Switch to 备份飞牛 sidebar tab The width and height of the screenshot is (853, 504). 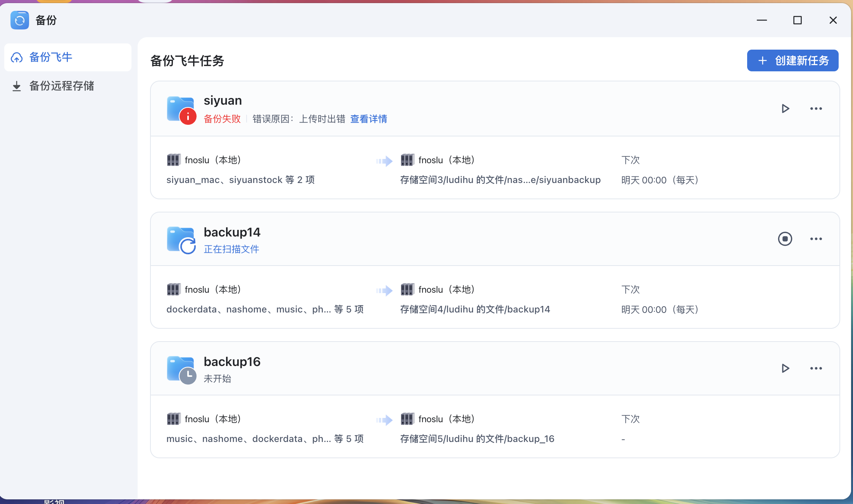(50, 57)
